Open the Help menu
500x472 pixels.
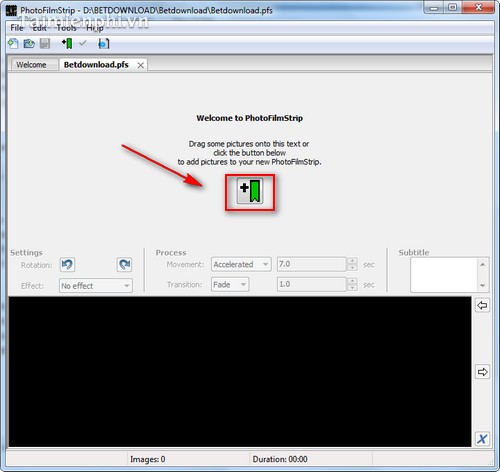tap(95, 28)
